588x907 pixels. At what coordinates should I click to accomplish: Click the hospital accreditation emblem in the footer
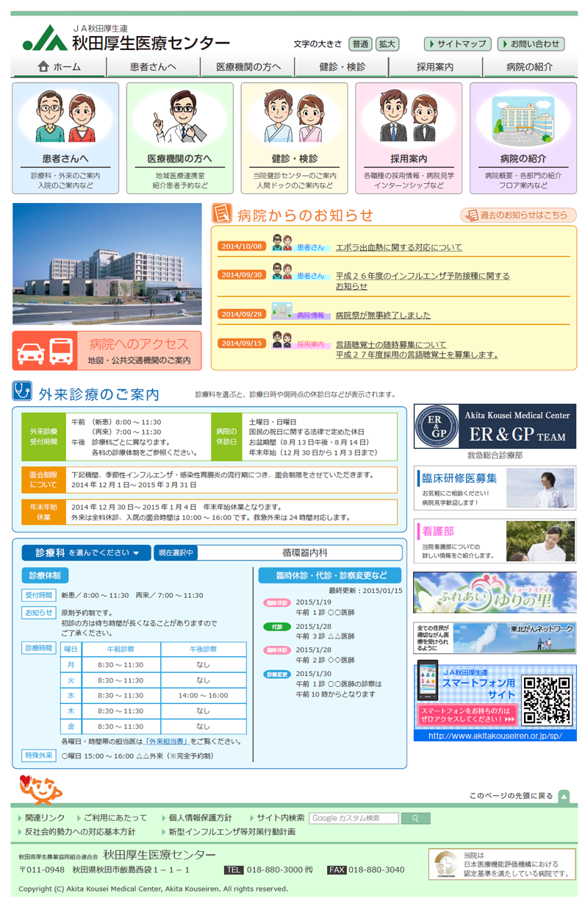[x=445, y=864]
